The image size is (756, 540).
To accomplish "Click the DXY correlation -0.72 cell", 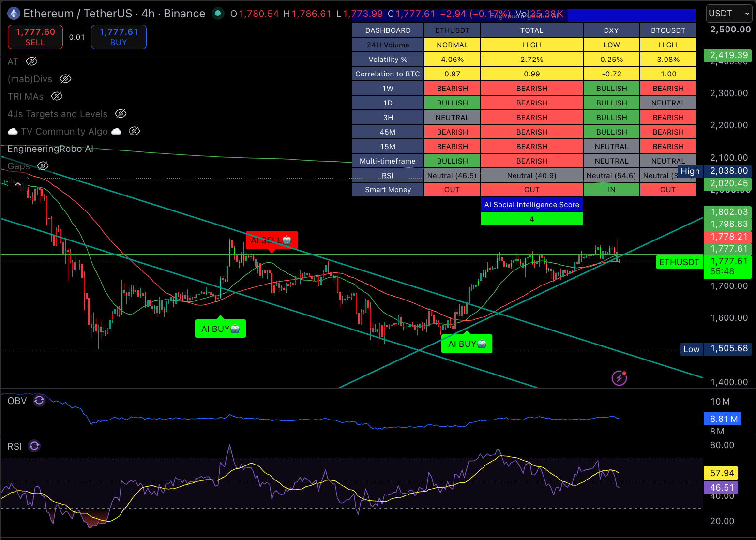I will (x=611, y=74).
